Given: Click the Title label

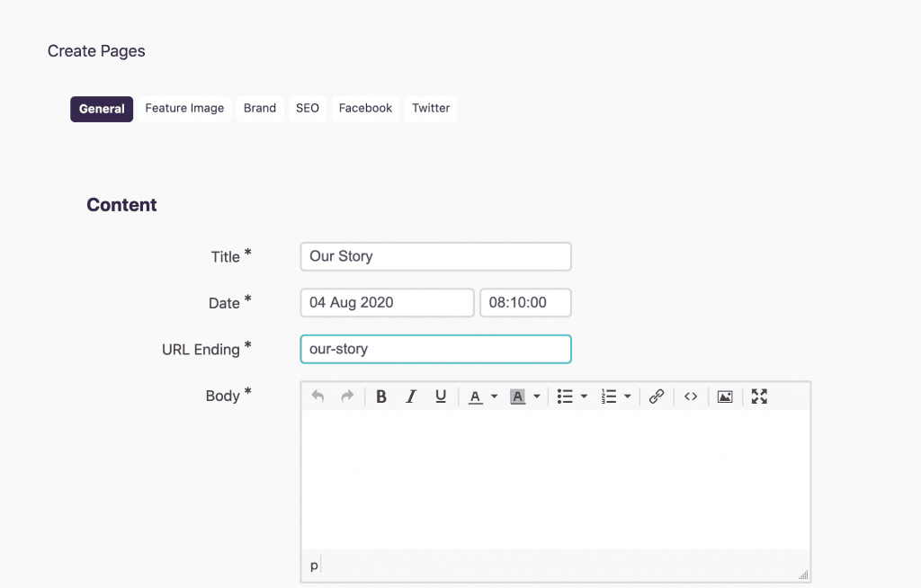Looking at the screenshot, I should tap(226, 257).
